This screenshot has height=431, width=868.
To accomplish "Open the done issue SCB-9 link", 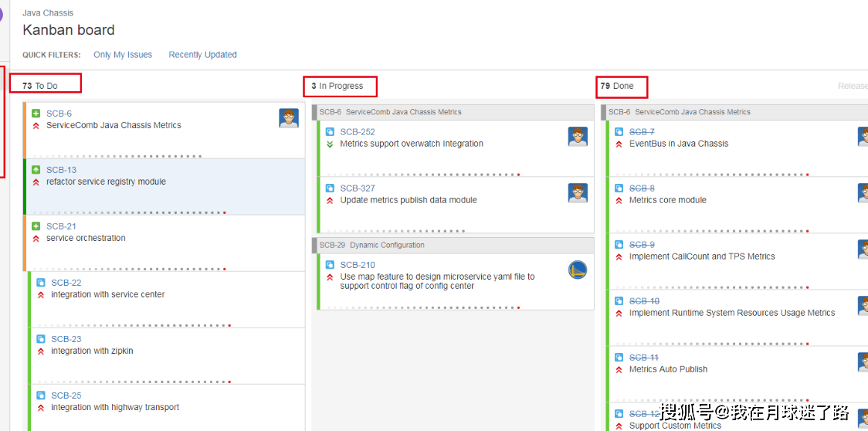I will coord(643,245).
